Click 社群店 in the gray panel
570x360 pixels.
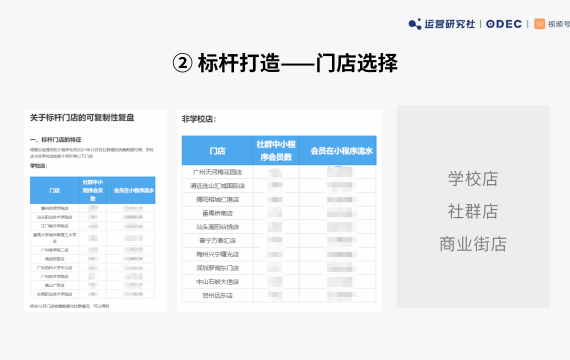473,211
